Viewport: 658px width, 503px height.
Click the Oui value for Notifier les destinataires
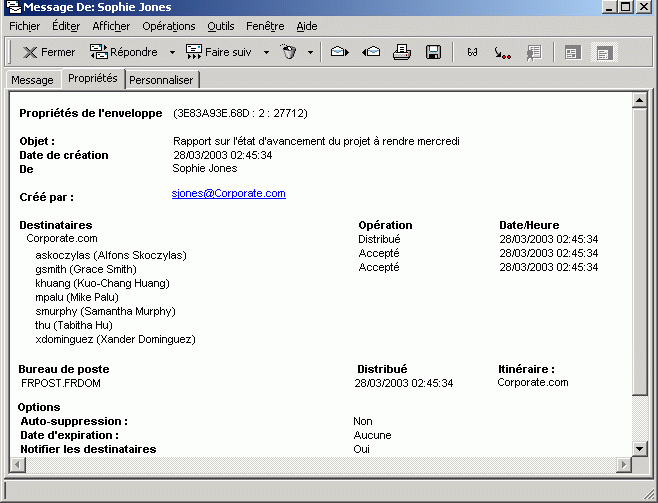tap(361, 449)
